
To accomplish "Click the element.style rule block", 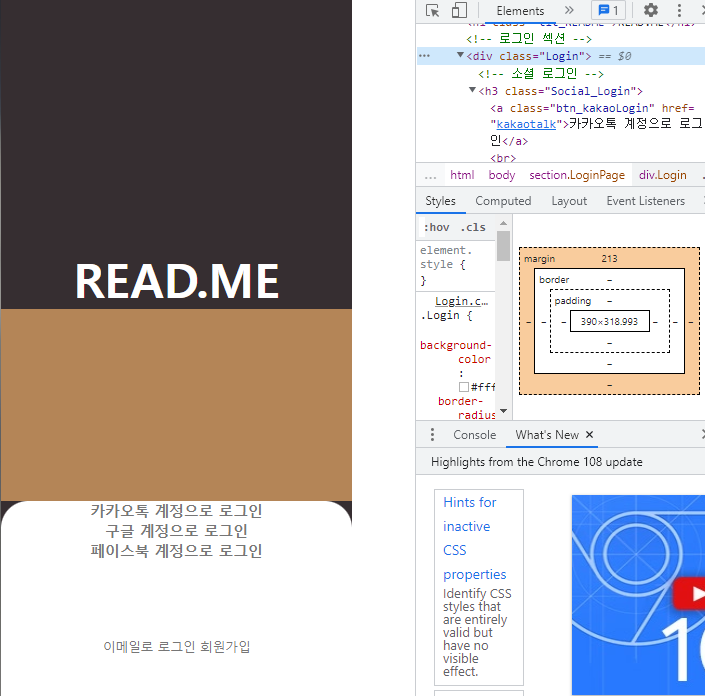I will 456,265.
